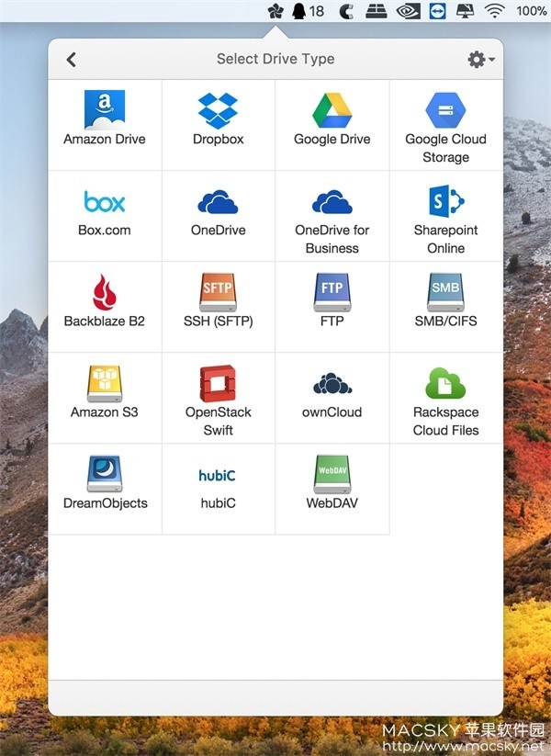Click the "Box.com" label
Screen dimensions: 551x756
(105, 230)
